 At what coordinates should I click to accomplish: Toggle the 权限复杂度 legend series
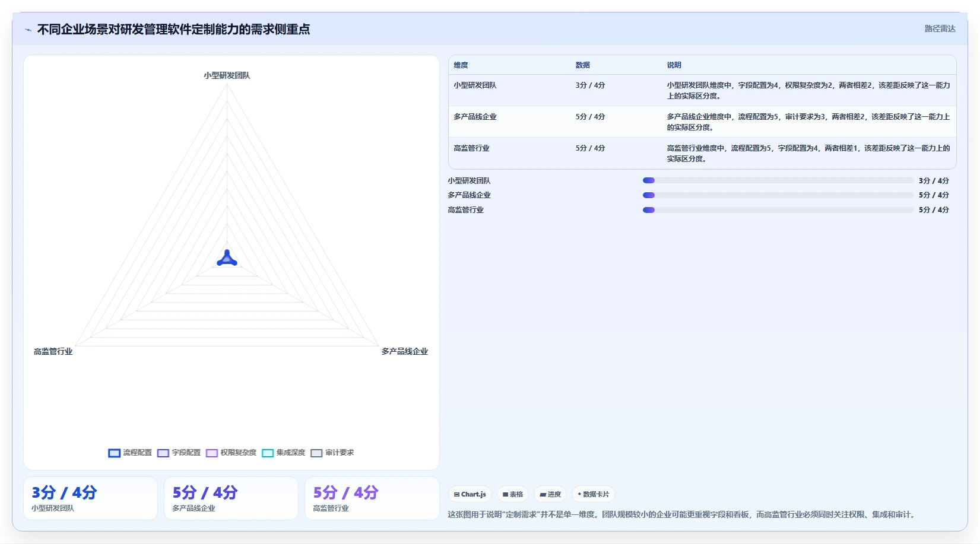pyautogui.click(x=231, y=453)
